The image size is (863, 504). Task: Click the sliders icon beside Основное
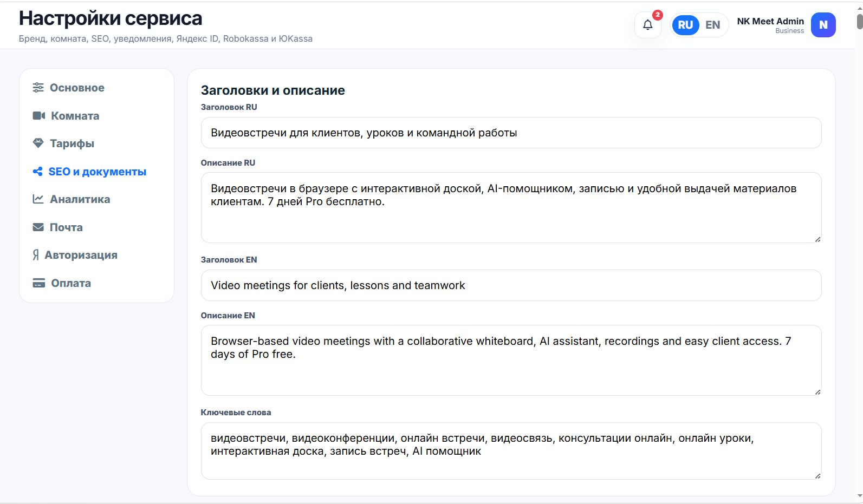tap(38, 88)
